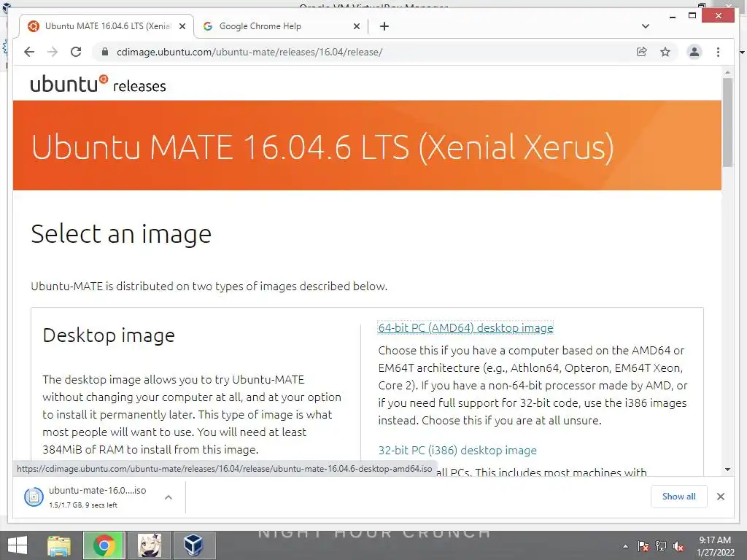Click the page vertical scrollbar thumb
Screen dimensions: 747x560
pyautogui.click(x=727, y=122)
